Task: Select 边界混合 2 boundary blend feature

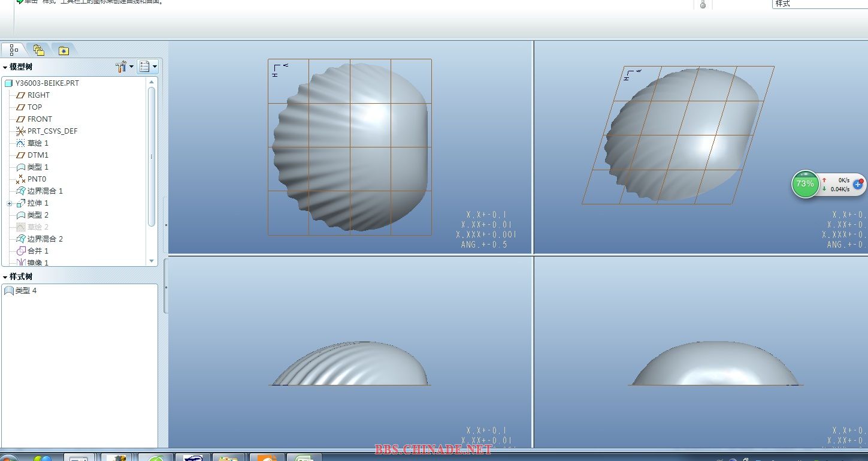Action: coord(45,239)
